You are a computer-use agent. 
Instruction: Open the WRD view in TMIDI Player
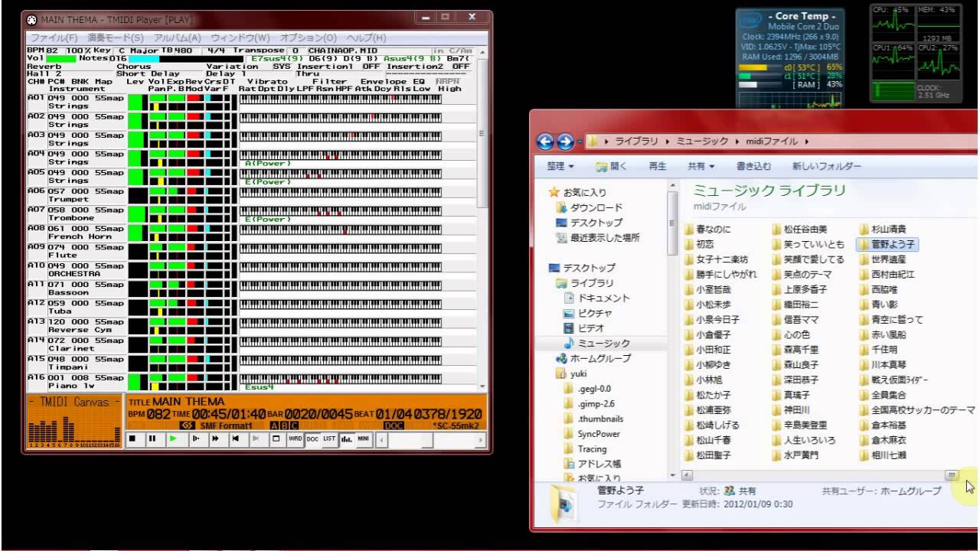tap(296, 439)
